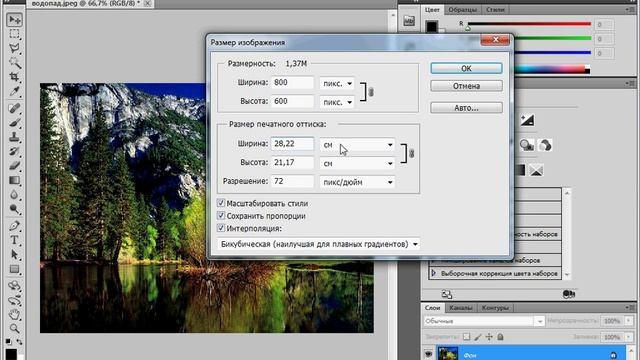Viewport: 640px width, 360px height.
Task: Select the Blur tool
Action: click(x=14, y=194)
